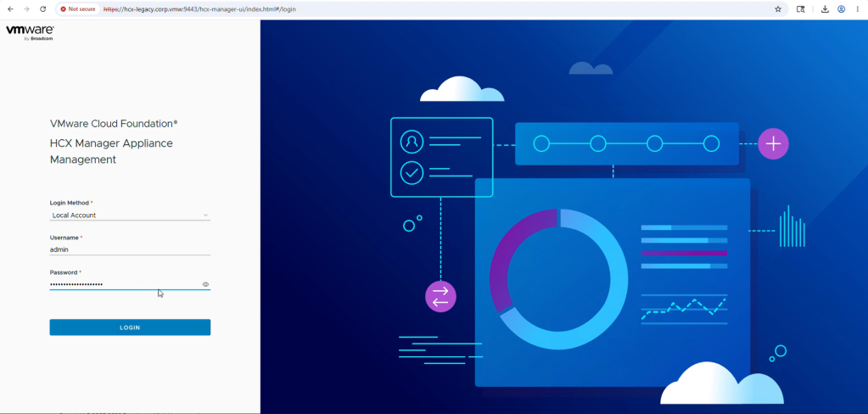This screenshot has height=414, width=868.
Task: Click 'HCX Manager Appliance Management' title text
Action: [111, 151]
